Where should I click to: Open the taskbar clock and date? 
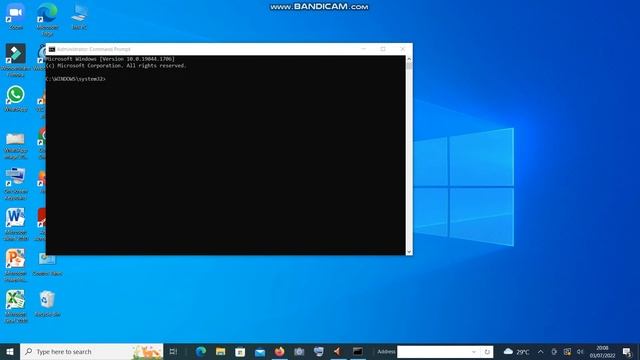click(602, 351)
